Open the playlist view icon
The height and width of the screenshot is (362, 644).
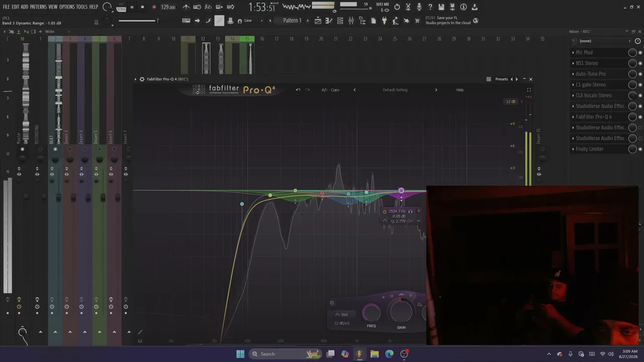318,21
